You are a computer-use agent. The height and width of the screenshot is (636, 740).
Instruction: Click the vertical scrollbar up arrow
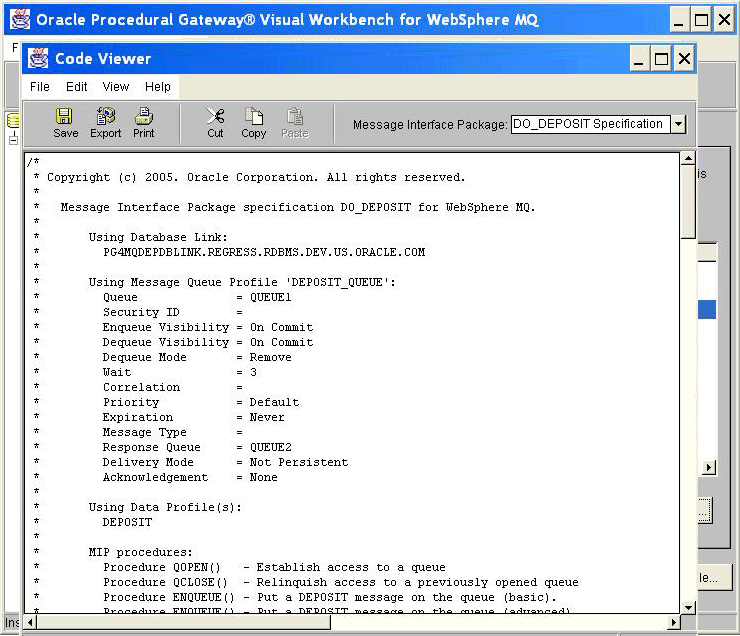pyautogui.click(x=688, y=159)
